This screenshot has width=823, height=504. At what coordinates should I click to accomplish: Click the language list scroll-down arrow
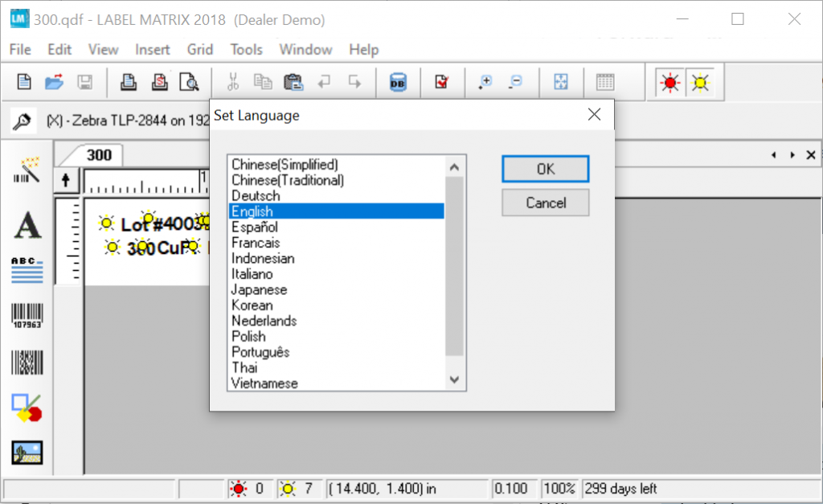pyautogui.click(x=455, y=379)
